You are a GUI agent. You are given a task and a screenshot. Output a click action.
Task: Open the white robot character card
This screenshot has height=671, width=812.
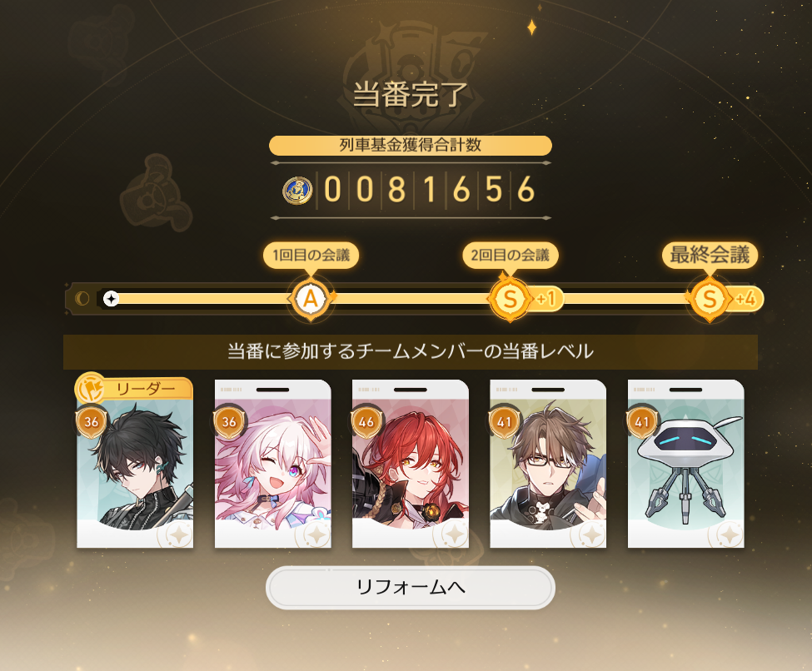(x=685, y=464)
